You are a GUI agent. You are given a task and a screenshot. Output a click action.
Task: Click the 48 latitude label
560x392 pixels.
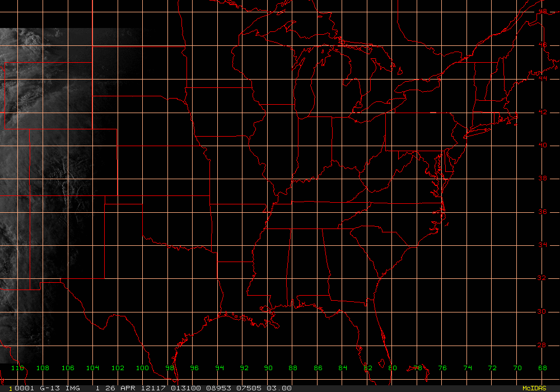543,11
